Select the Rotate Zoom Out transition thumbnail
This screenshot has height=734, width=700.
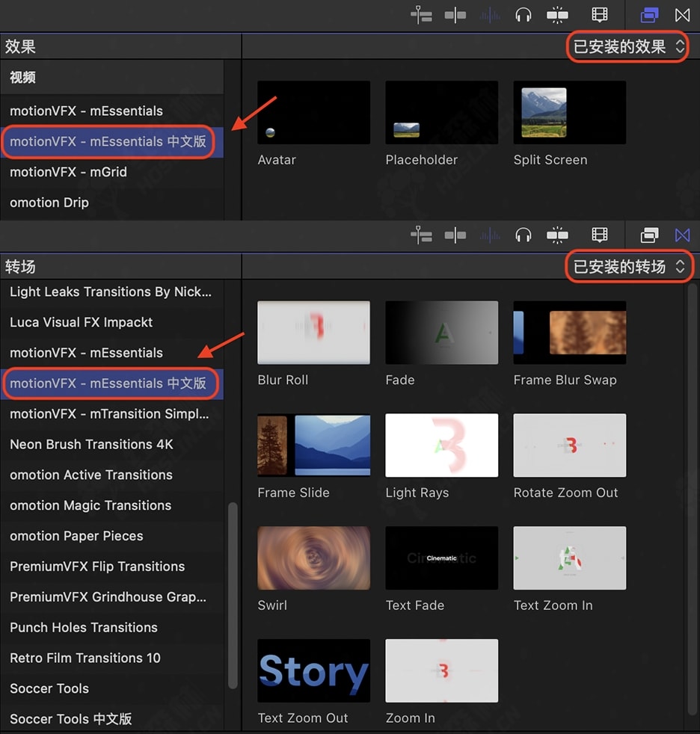click(x=570, y=445)
